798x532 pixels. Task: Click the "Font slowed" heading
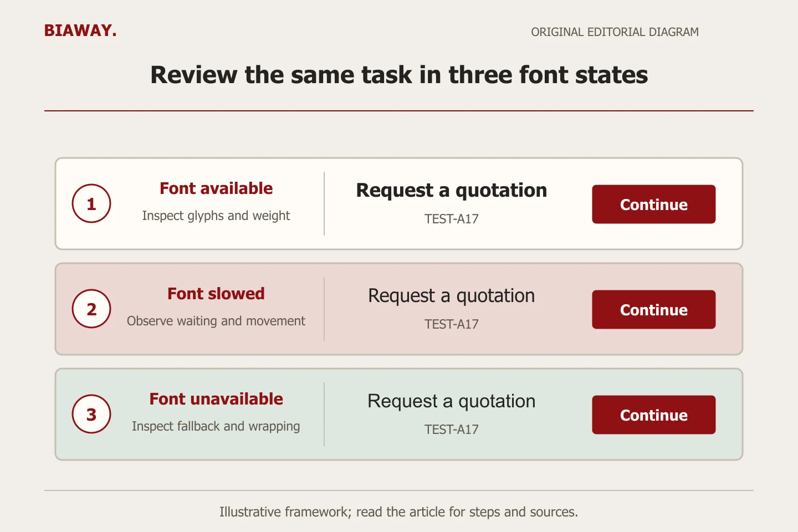click(x=216, y=294)
